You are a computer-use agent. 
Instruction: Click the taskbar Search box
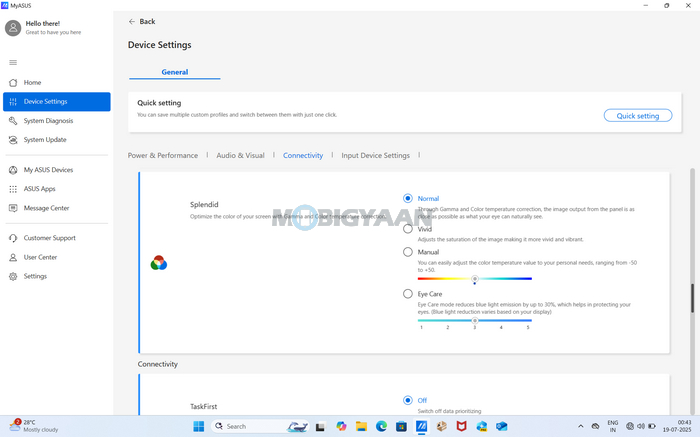click(x=260, y=426)
